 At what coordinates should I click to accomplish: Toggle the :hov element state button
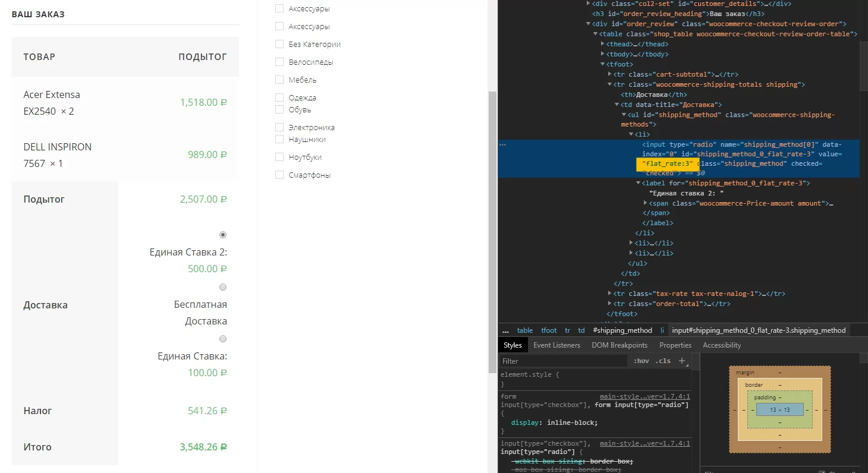[641, 361]
